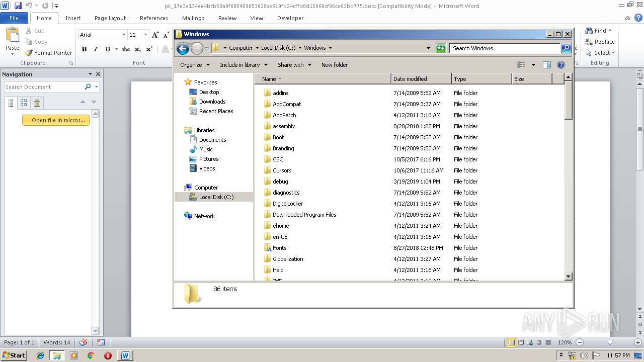The height and width of the screenshot is (362, 644).
Task: Toggle Superscript formatting
Action: 149,49
